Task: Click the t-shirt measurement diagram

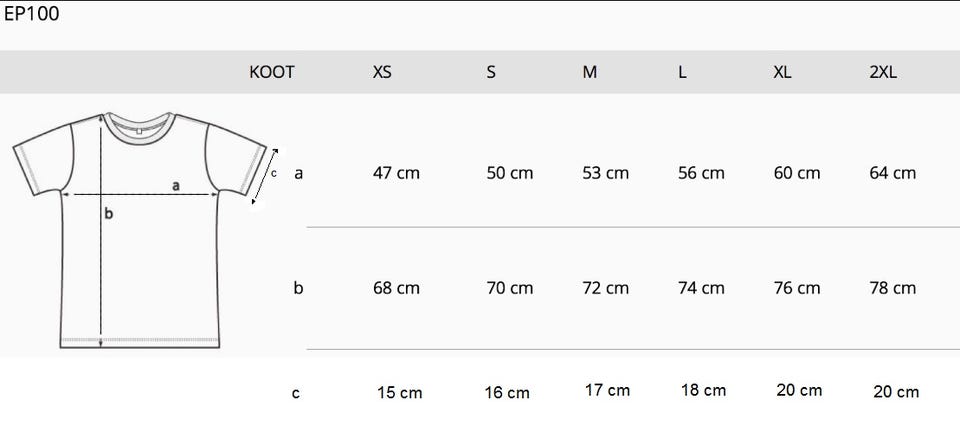Action: (x=140, y=230)
